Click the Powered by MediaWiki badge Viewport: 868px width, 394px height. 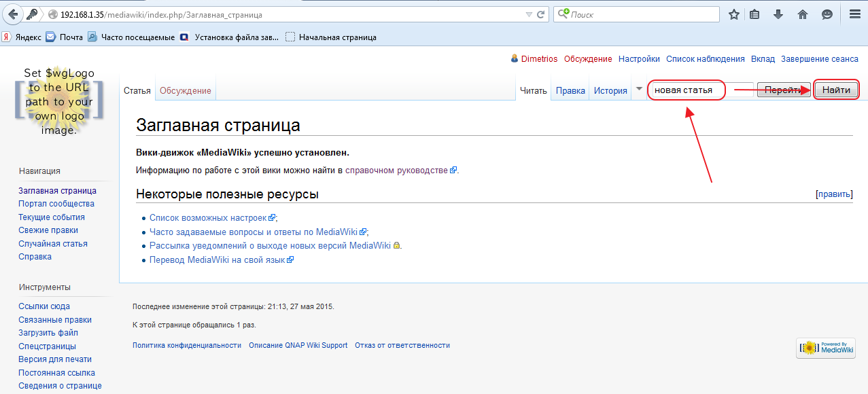[826, 348]
